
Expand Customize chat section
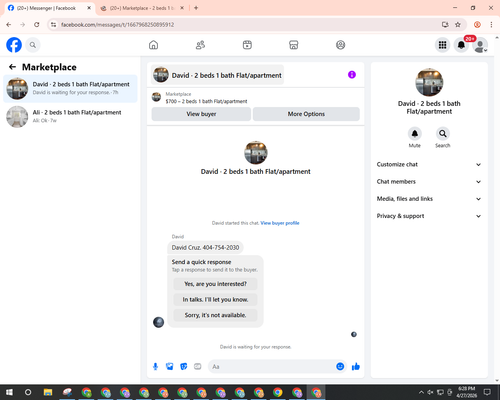[x=429, y=164]
